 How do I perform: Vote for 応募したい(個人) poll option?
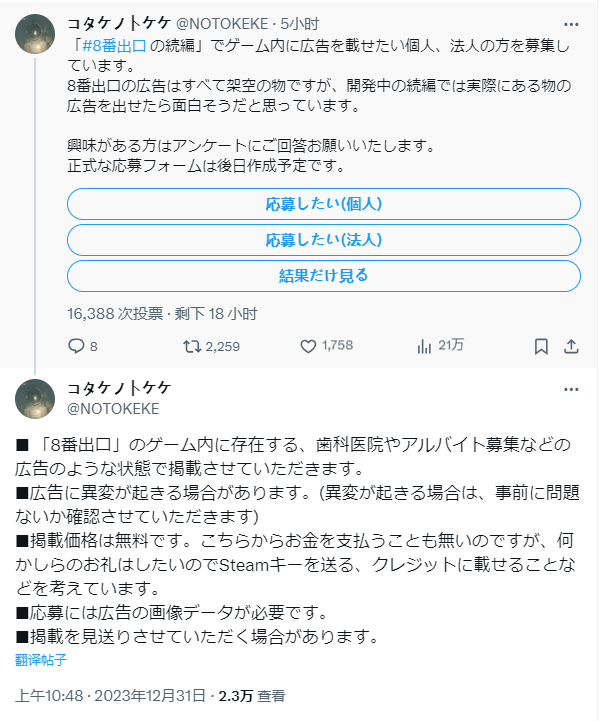pyautogui.click(x=324, y=204)
